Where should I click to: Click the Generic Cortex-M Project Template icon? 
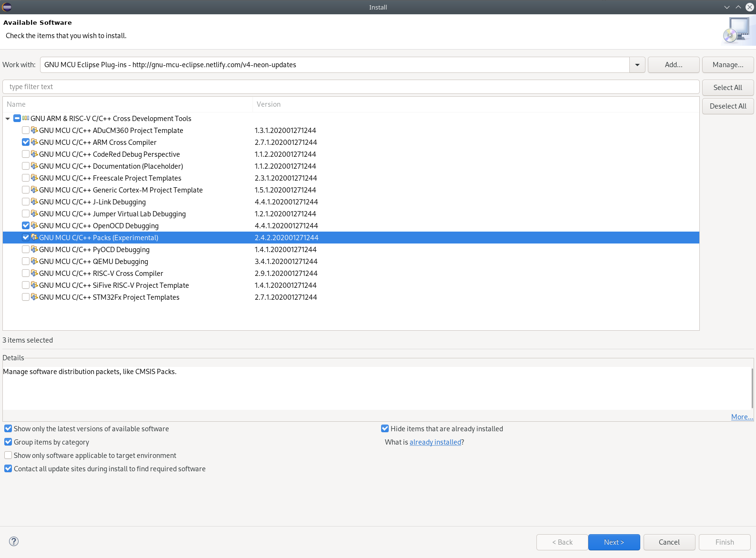(x=34, y=190)
